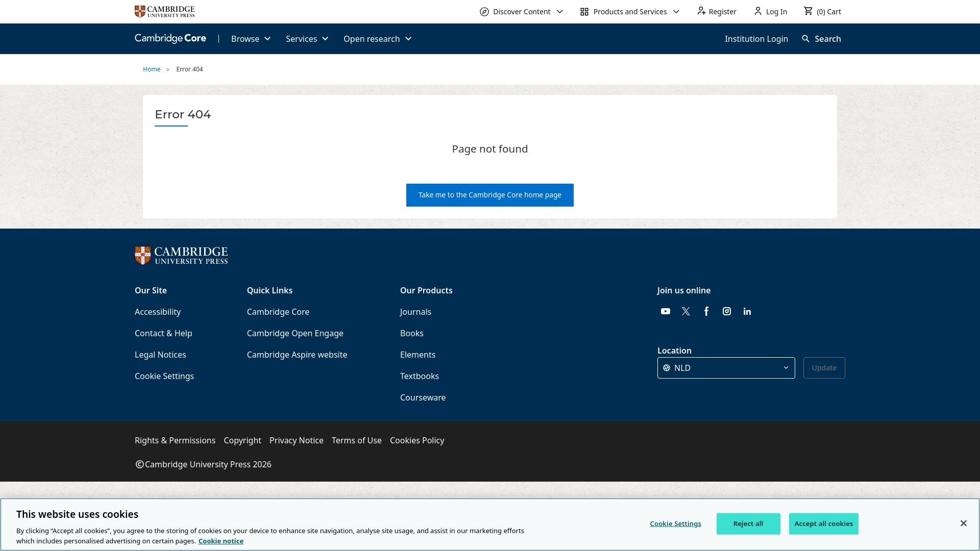This screenshot has width=980, height=551.
Task: Open the Cookies Policy link
Action: [417, 440]
